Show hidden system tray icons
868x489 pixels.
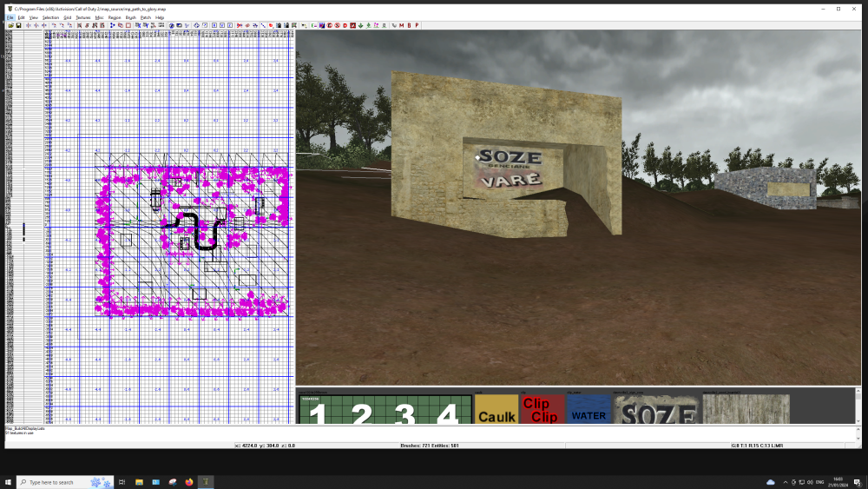tap(785, 482)
